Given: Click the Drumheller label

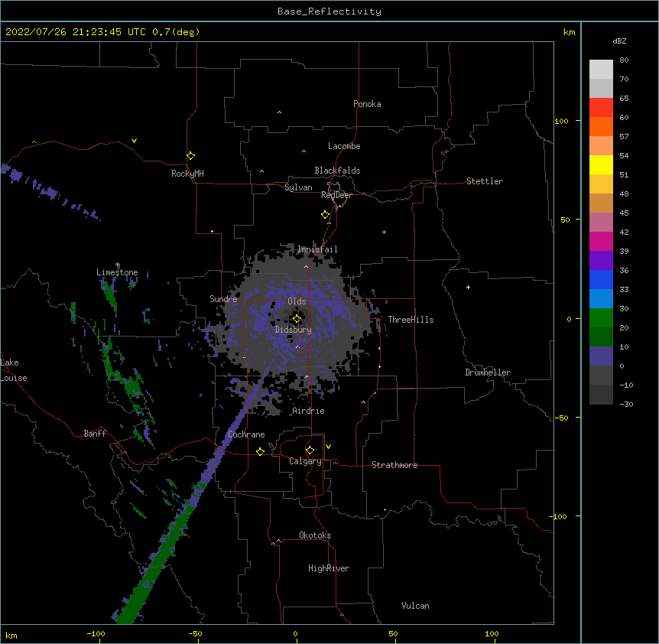Looking at the screenshot, I should pyautogui.click(x=488, y=372).
